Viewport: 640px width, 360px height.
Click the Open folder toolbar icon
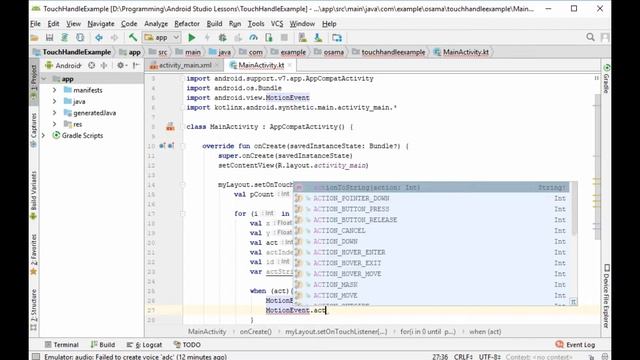(35, 38)
